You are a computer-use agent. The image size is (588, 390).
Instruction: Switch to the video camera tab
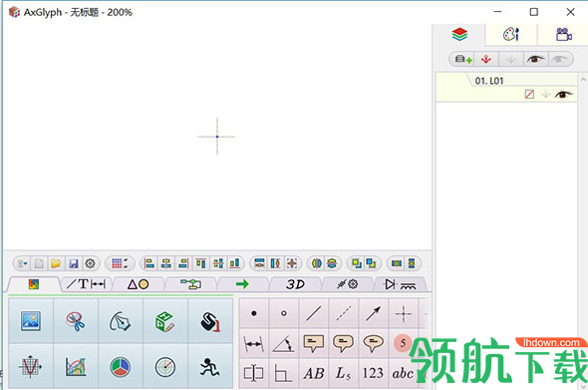[563, 35]
